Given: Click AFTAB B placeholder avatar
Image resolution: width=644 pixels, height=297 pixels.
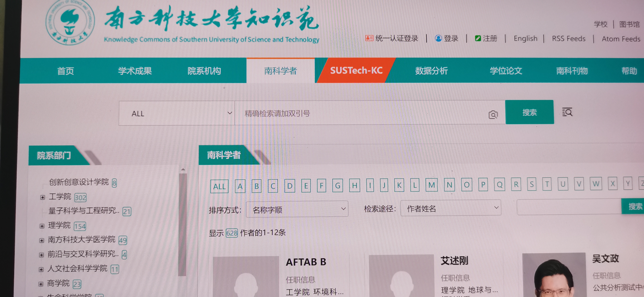Looking at the screenshot, I should (246, 276).
